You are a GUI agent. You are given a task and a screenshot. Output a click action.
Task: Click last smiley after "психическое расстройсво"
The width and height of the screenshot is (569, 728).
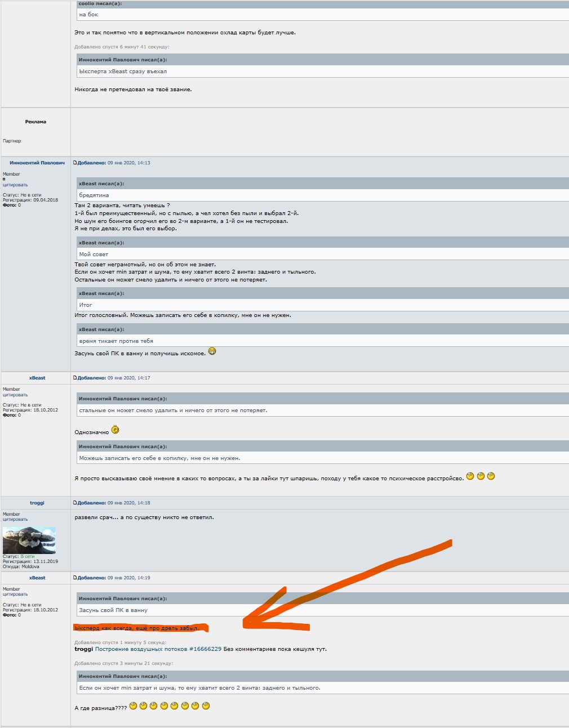(x=491, y=476)
